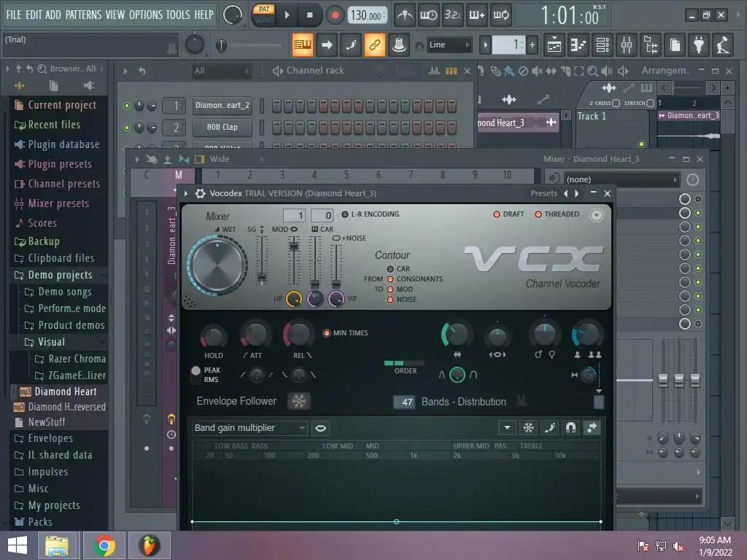Open the TOOLS menu
Image resolution: width=747 pixels, height=560 pixels.
point(178,15)
